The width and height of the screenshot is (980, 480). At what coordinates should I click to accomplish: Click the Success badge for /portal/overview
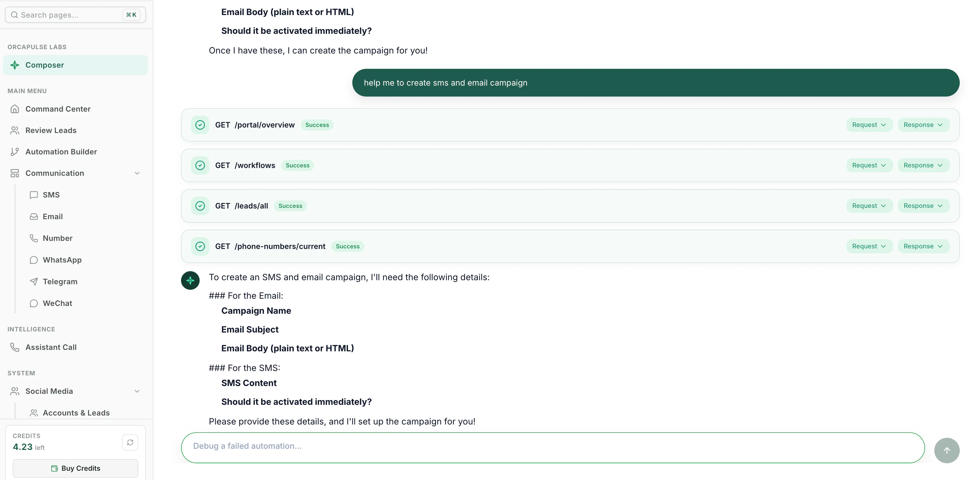[317, 125]
